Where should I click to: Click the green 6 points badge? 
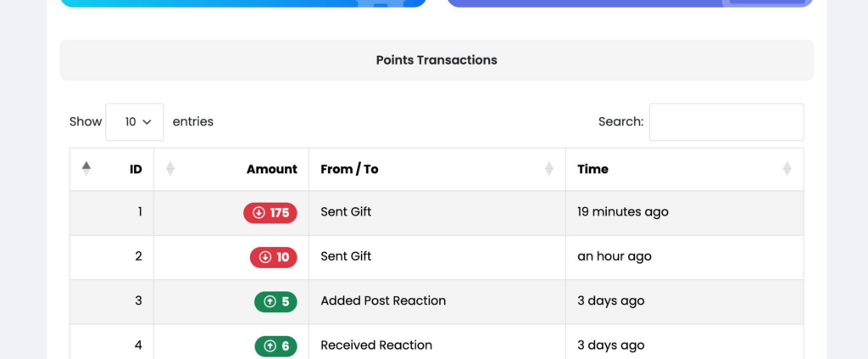tap(275, 345)
